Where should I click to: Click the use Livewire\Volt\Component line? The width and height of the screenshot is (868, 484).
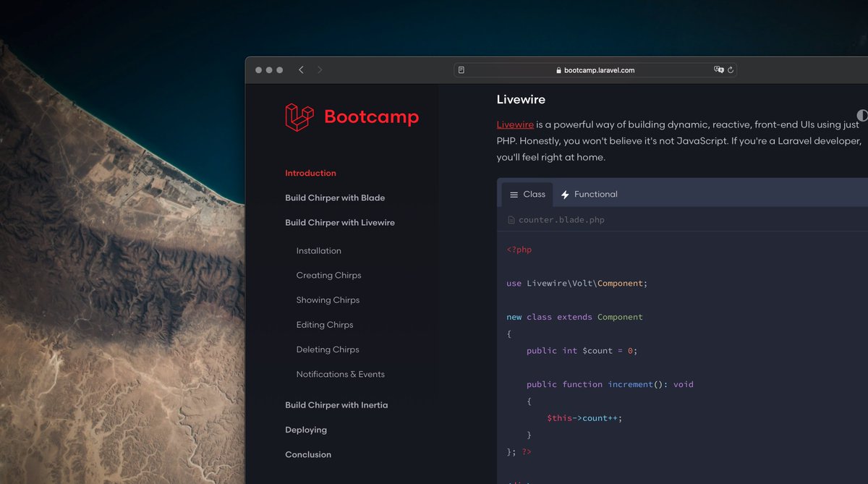tap(577, 283)
